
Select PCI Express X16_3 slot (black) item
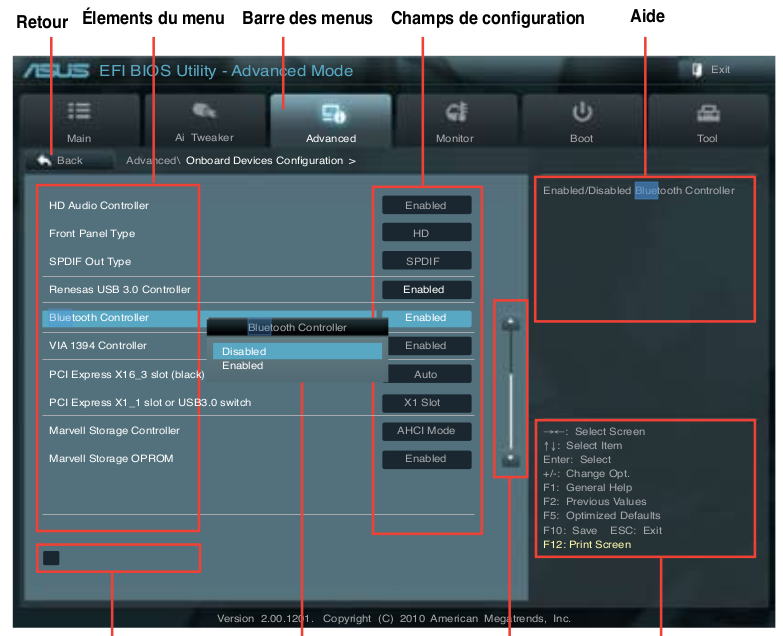click(x=127, y=374)
